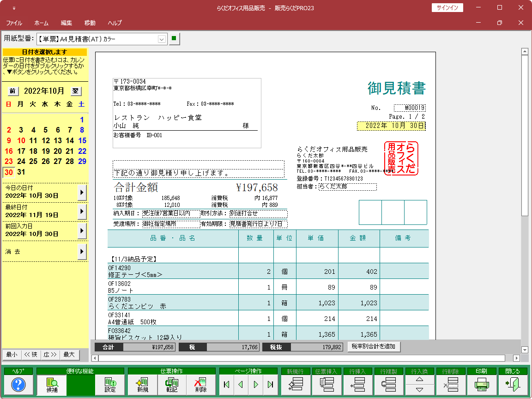The width and height of the screenshot is (532, 399).
Task: Click the customer name レストラン ハッピー食堂
Action: [158, 118]
